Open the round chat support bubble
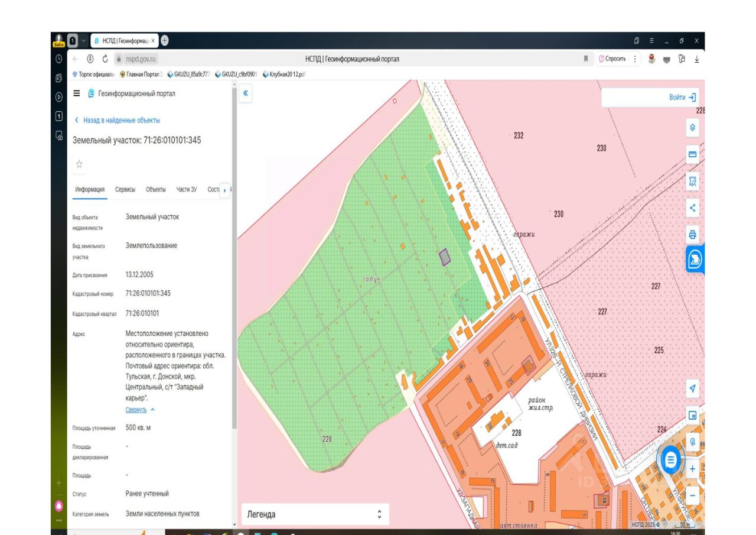Viewport: 756px width, 535px height. [670, 459]
